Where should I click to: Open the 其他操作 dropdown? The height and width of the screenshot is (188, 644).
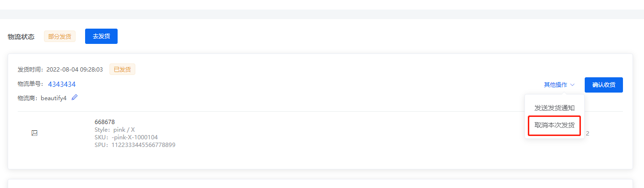click(x=559, y=85)
